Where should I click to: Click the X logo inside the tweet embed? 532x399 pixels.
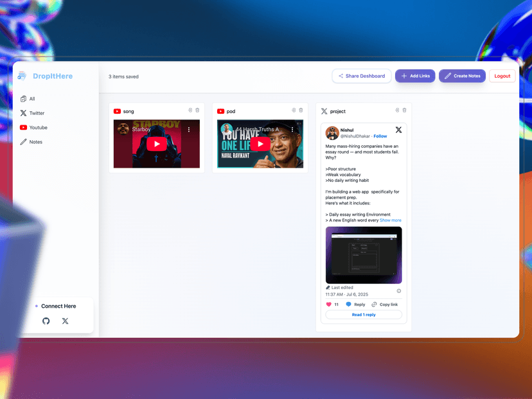(398, 130)
